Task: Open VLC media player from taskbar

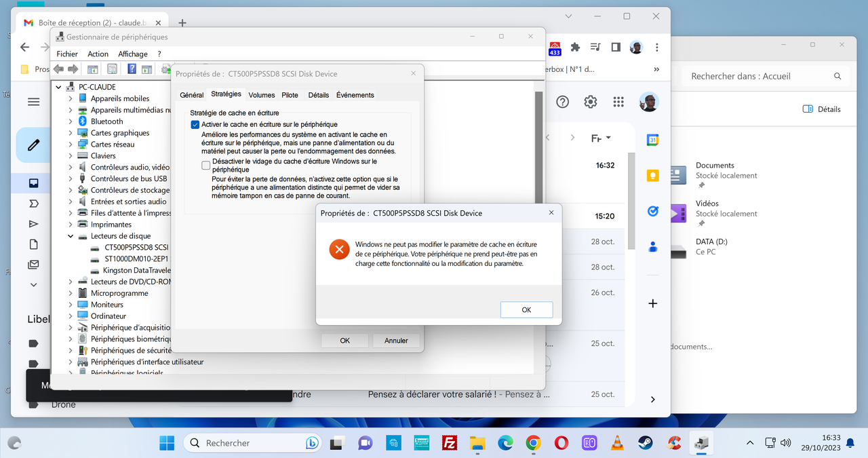Action: tap(616, 443)
